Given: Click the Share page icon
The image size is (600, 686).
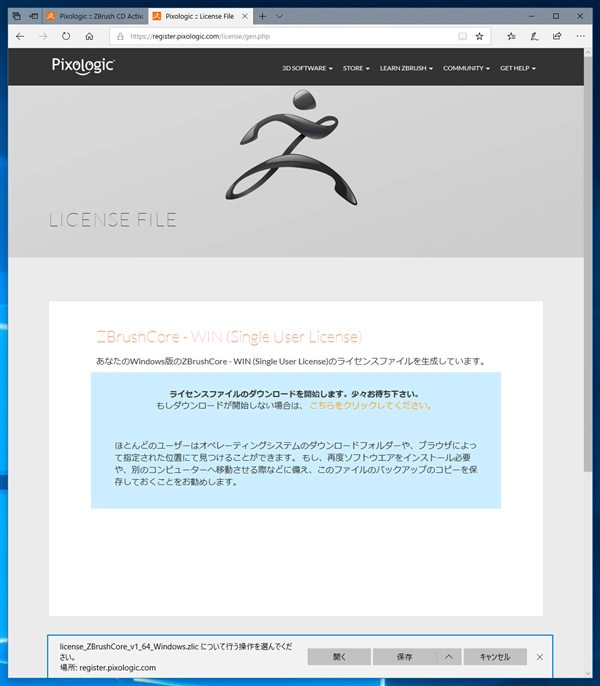Looking at the screenshot, I should tap(557, 36).
